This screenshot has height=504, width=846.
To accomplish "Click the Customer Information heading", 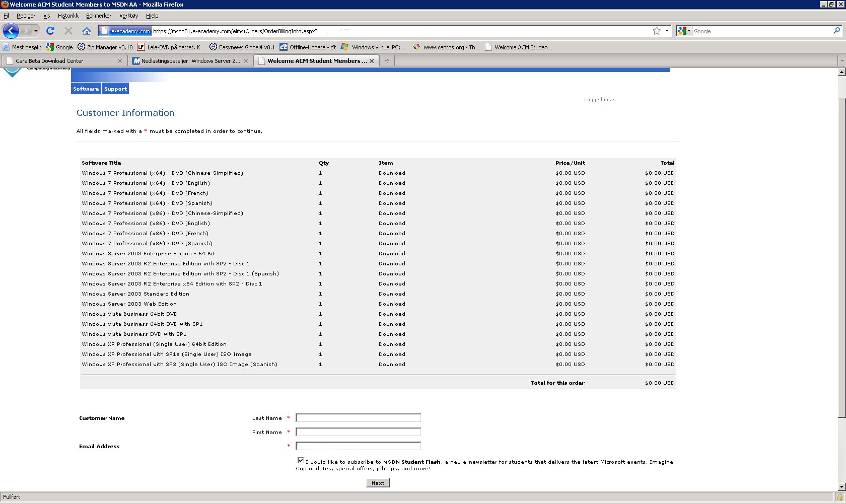I will [x=125, y=113].
